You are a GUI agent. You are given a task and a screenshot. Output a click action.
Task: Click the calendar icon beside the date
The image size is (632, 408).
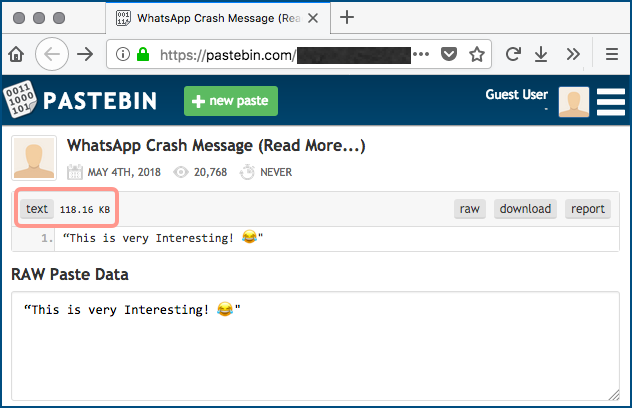pos(75,172)
